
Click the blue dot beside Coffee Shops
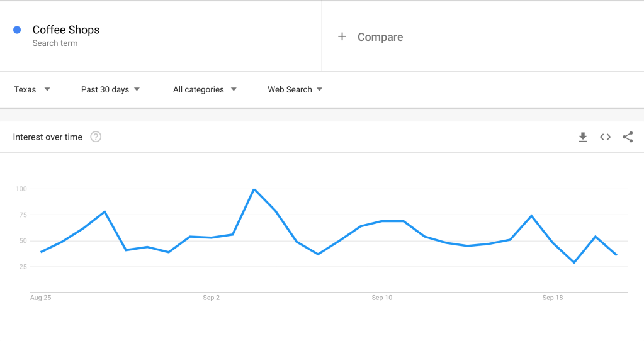[17, 30]
